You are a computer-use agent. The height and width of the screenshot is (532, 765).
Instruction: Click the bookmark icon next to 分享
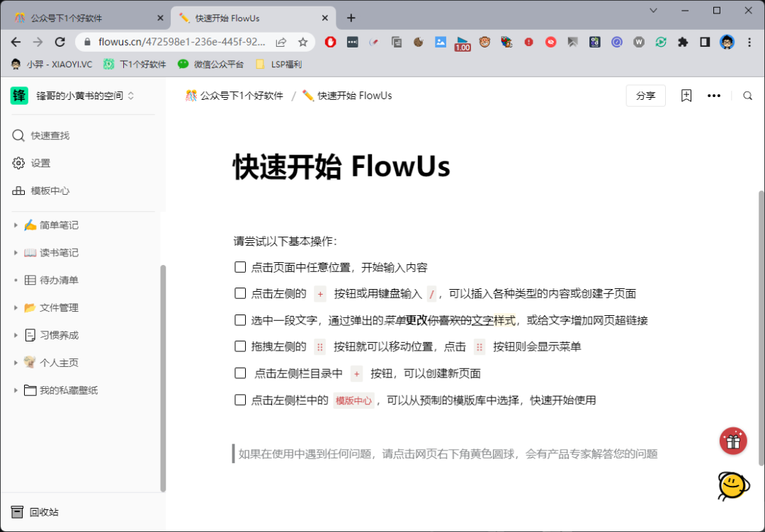[686, 95]
